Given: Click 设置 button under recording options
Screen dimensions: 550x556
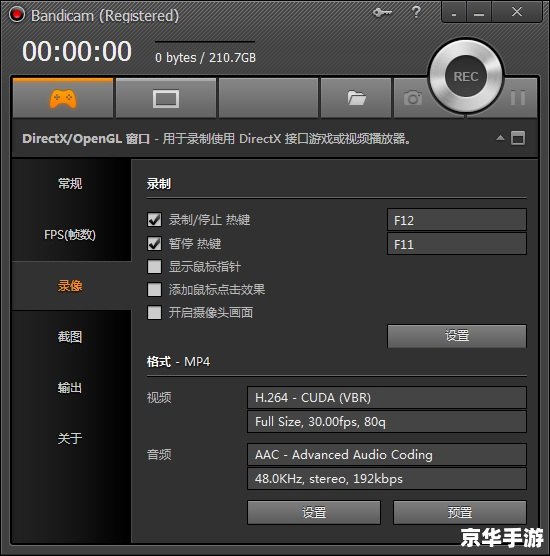Looking at the screenshot, I should click(x=457, y=336).
